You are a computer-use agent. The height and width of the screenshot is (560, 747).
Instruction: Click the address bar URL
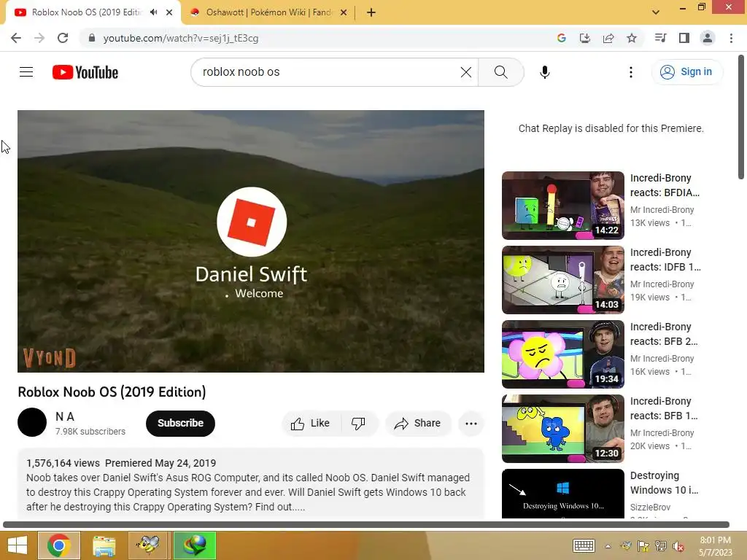(x=181, y=38)
